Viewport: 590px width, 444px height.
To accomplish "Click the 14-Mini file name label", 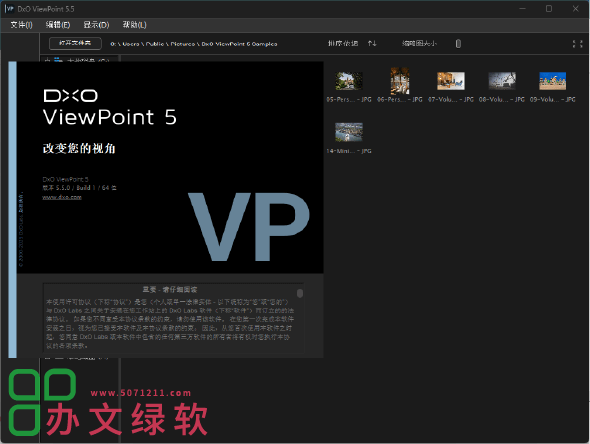I will (x=349, y=151).
